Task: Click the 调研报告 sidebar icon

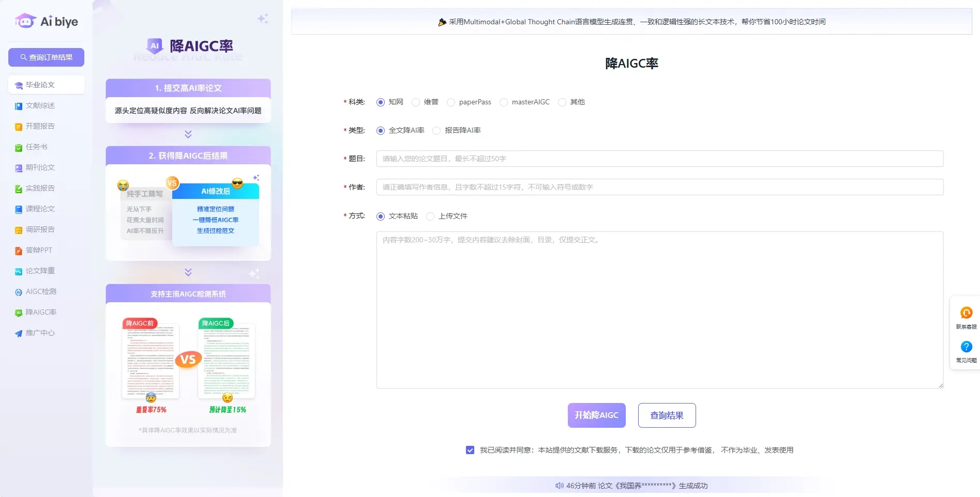Action: [40, 229]
